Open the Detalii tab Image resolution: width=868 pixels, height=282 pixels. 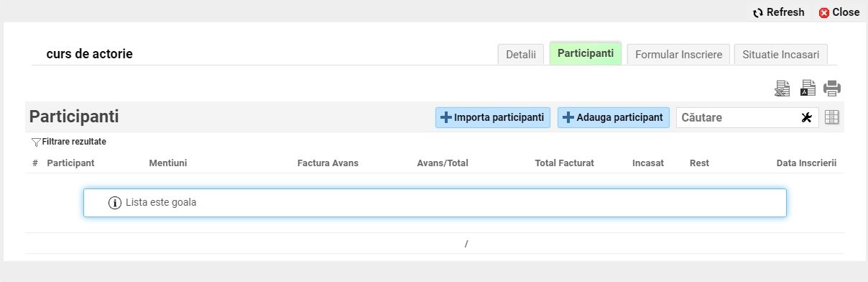(521, 54)
